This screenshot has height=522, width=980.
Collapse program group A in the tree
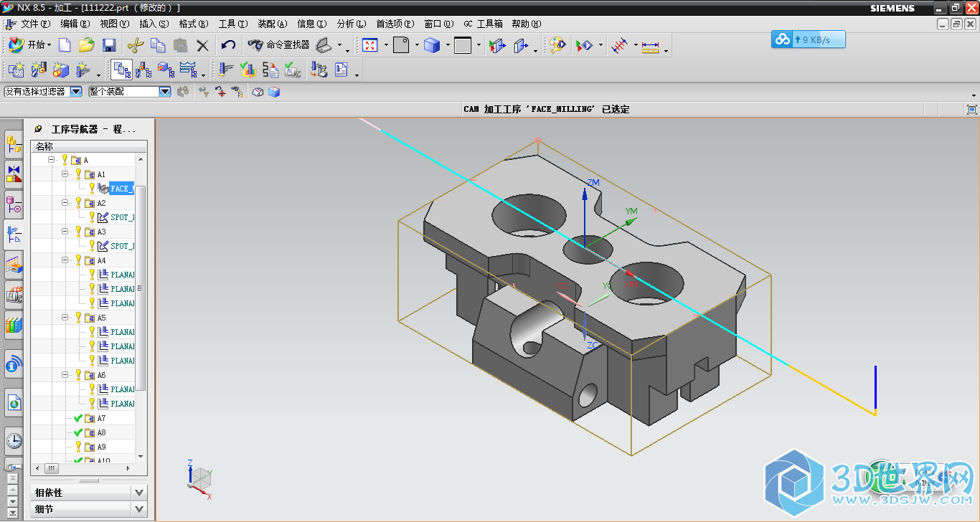(x=51, y=160)
